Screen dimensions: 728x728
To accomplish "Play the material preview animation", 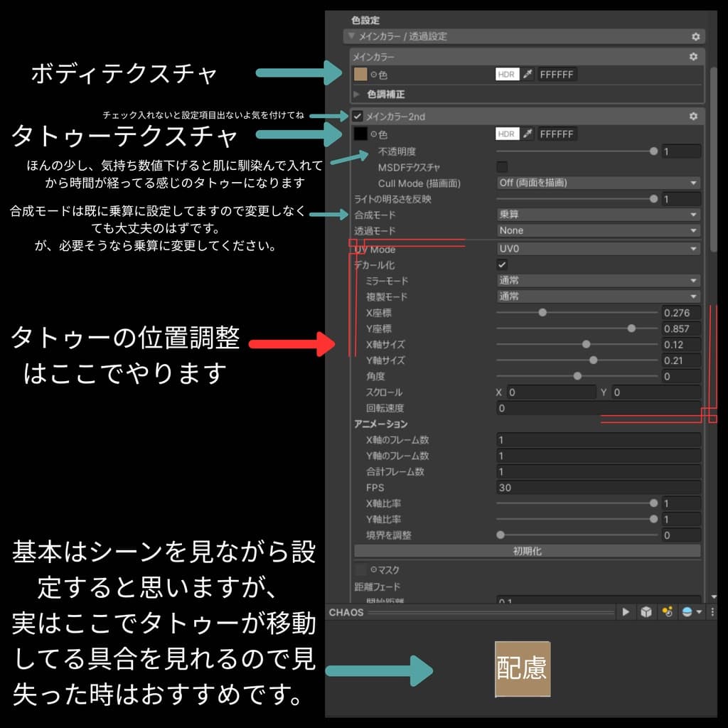I will click(626, 612).
